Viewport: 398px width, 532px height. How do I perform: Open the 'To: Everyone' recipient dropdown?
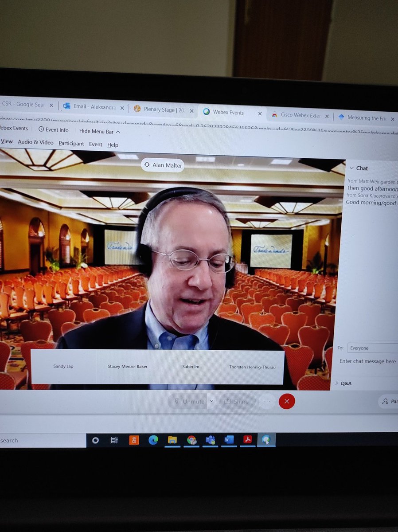coord(372,348)
